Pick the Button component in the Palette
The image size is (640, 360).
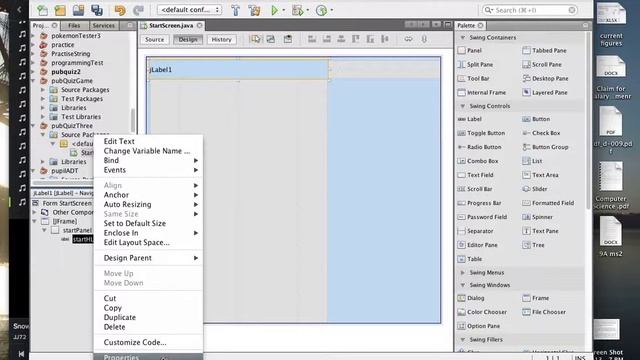(536, 119)
